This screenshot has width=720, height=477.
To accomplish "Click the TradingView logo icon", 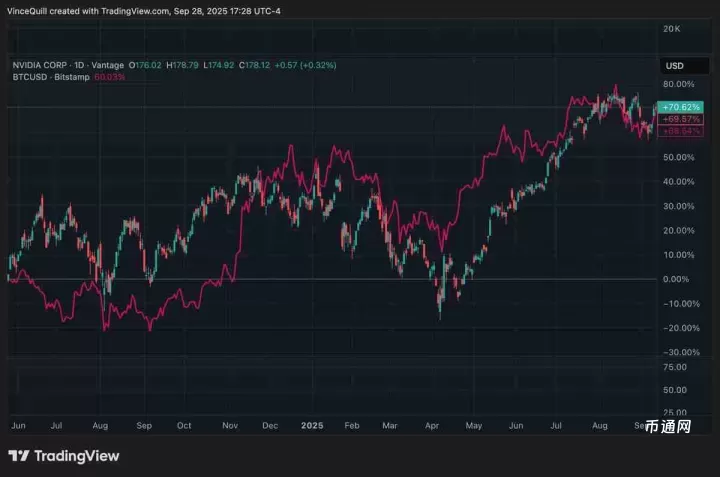I will [x=18, y=456].
